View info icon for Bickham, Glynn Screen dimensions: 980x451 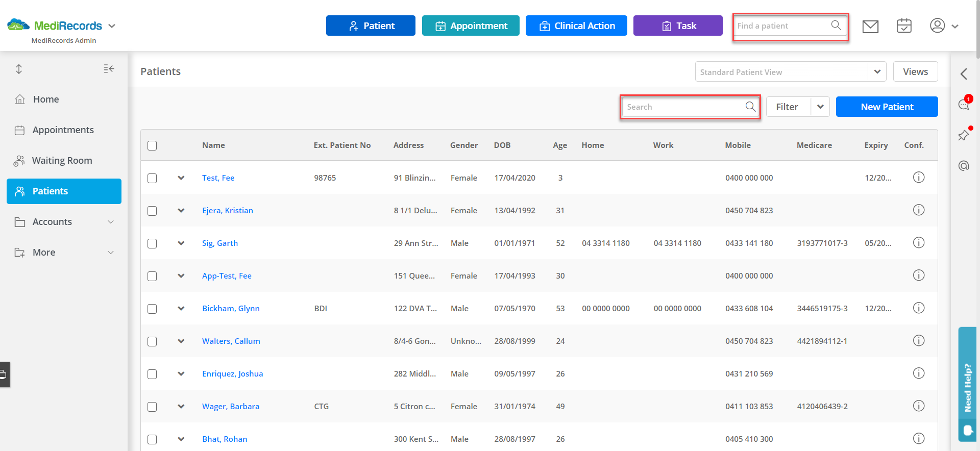click(x=919, y=308)
